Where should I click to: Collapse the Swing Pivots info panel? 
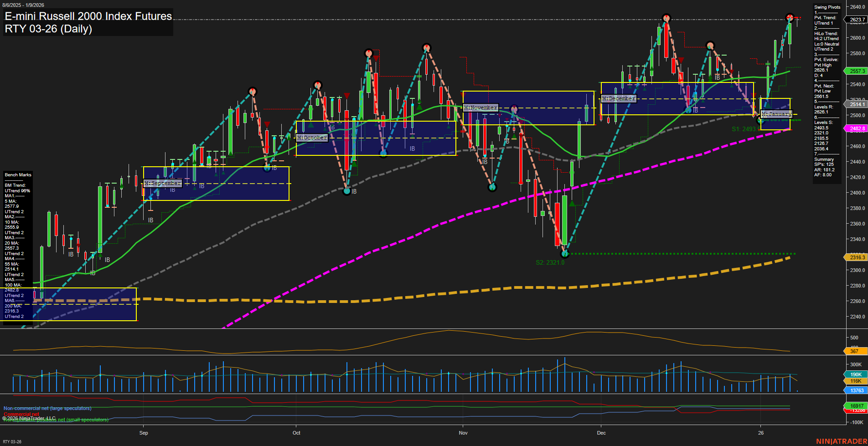coord(827,6)
